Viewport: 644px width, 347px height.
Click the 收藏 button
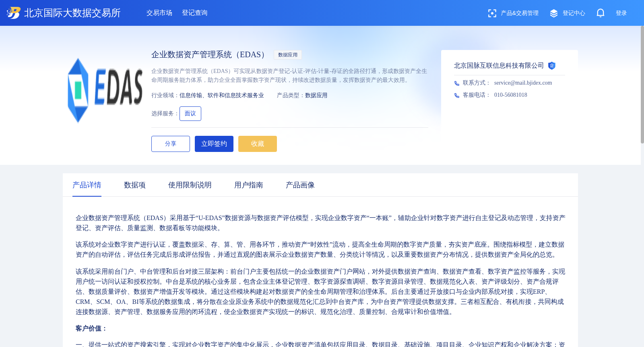[x=258, y=144]
